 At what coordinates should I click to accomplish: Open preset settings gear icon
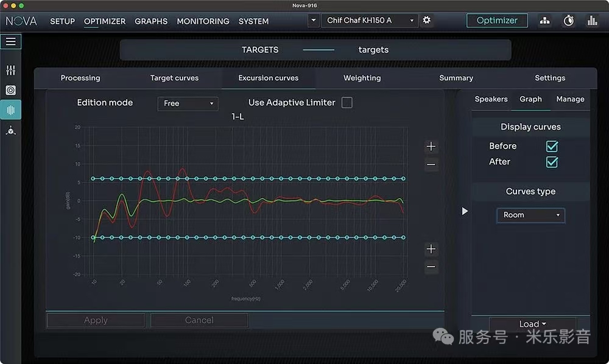pos(426,20)
